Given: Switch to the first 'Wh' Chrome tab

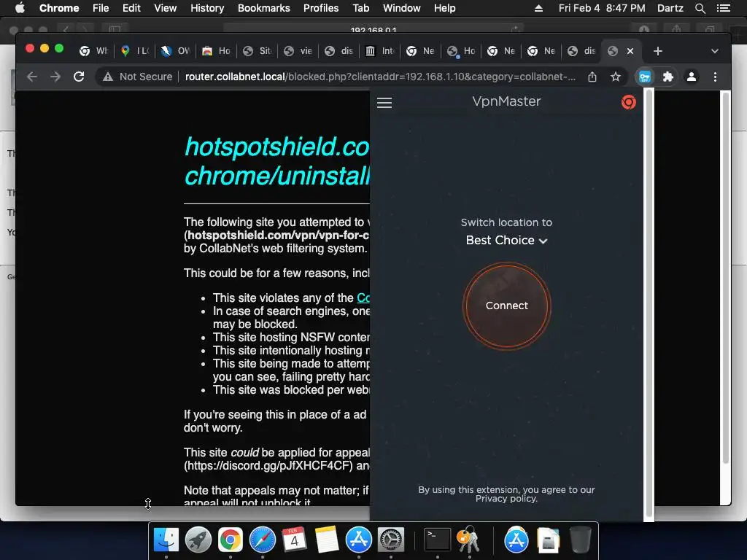Looking at the screenshot, I should (x=94, y=51).
